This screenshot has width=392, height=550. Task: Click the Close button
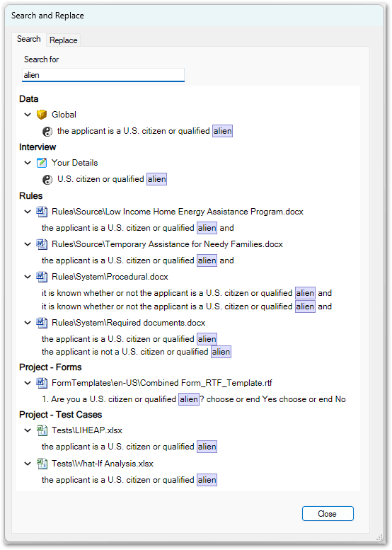pos(328,513)
